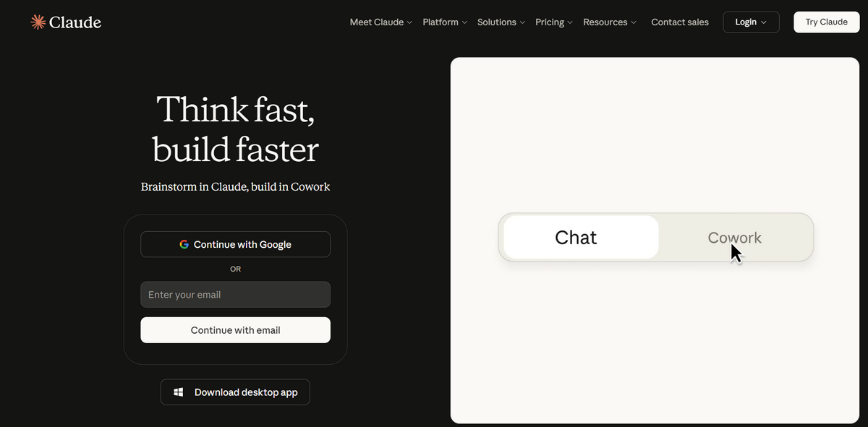This screenshot has width=868, height=427.
Task: Switch to the Cowork toggle option
Action: (x=735, y=237)
